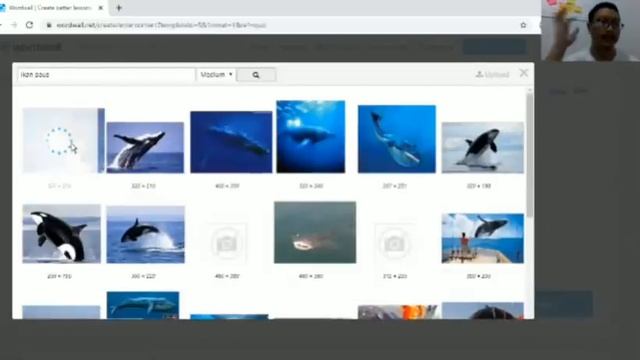Click the image search text field
Viewport: 640px width, 360px height.
[107, 75]
